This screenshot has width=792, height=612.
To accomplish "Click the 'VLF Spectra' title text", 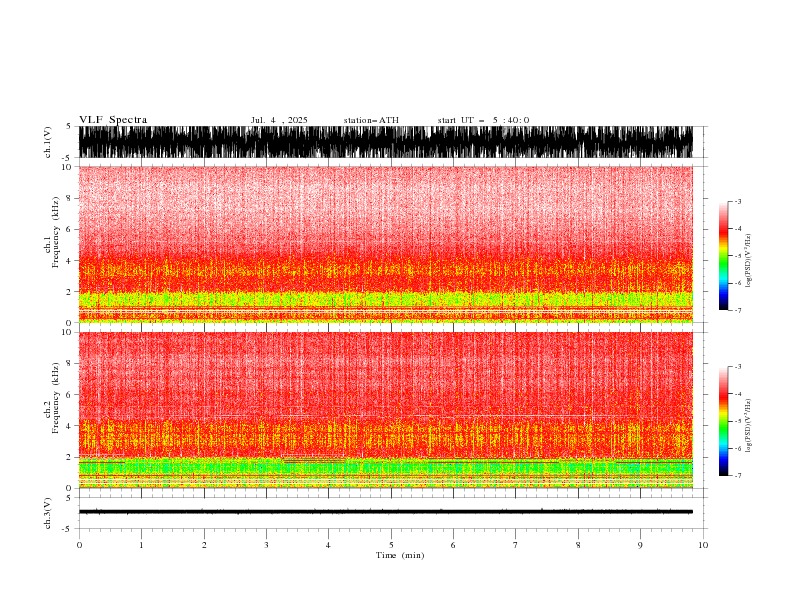I will [x=113, y=120].
